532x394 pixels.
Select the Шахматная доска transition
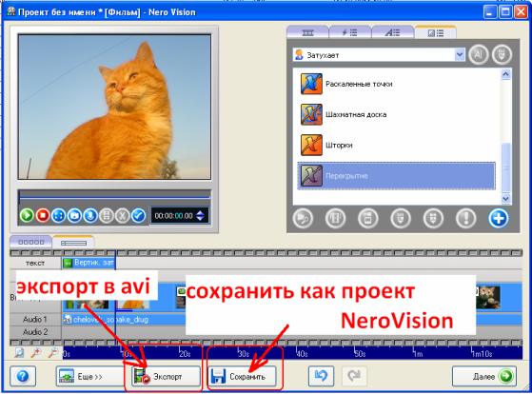396,114
